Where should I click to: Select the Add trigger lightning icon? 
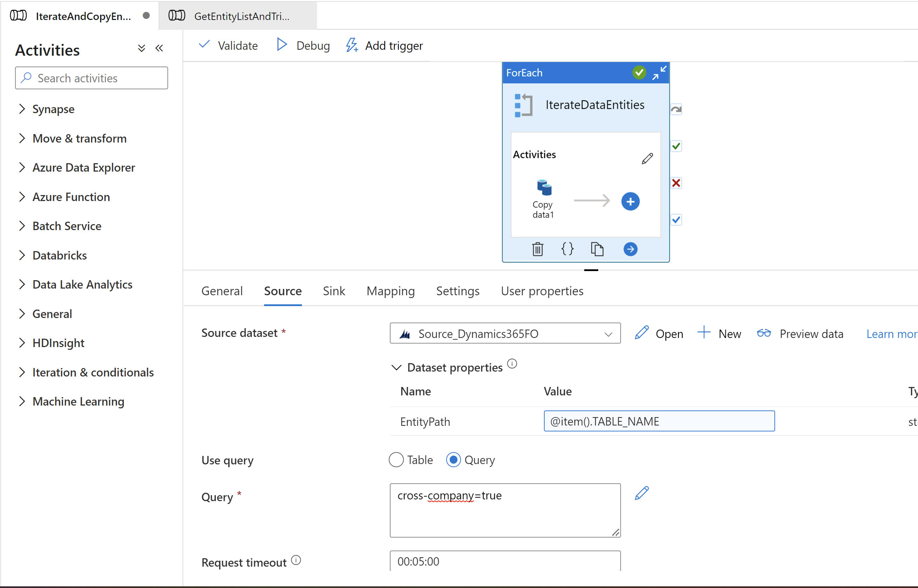352,45
